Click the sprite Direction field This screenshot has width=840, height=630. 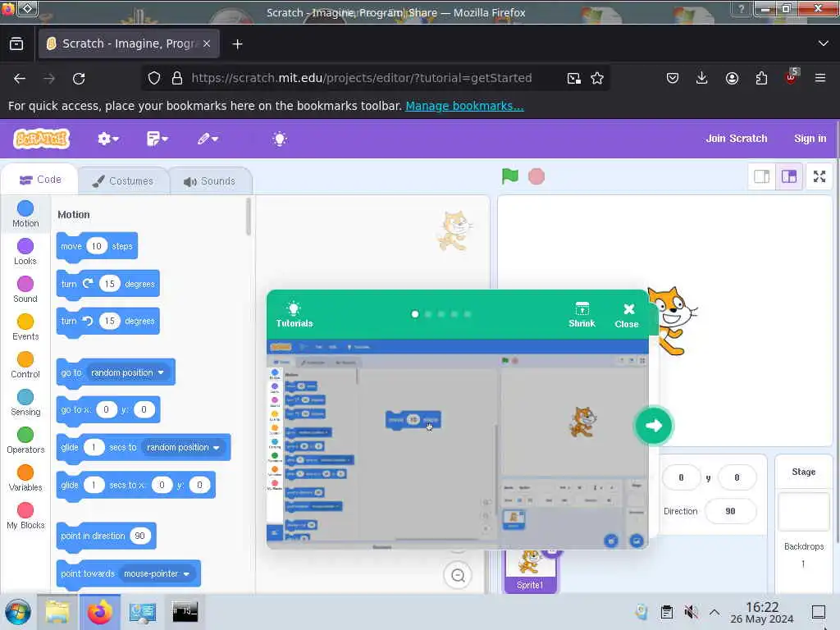click(x=730, y=511)
